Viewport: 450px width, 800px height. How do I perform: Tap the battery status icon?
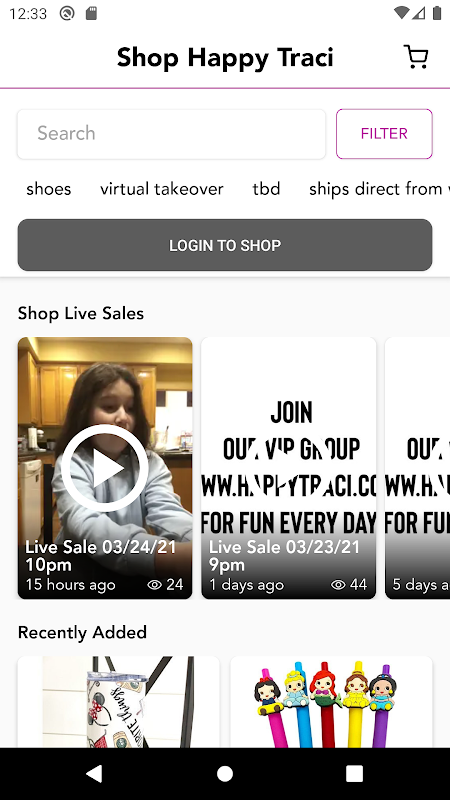(437, 13)
